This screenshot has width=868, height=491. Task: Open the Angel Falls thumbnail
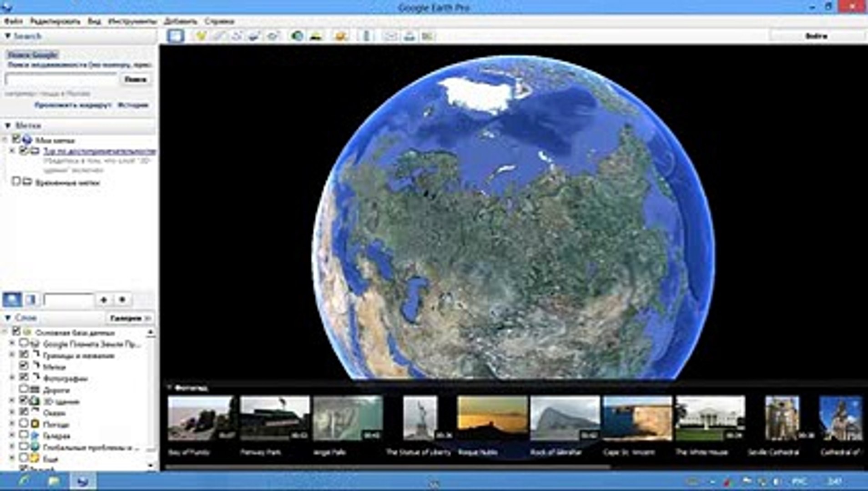348,418
